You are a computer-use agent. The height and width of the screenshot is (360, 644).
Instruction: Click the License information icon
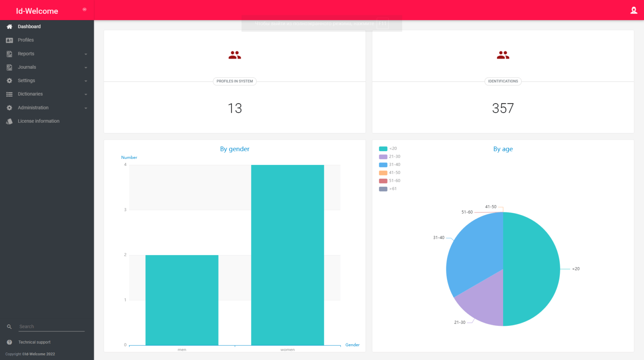coord(9,121)
